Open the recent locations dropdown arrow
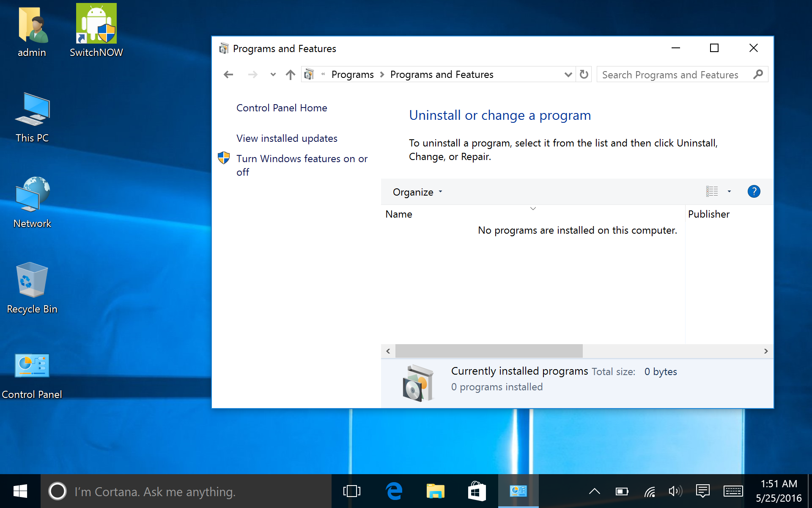Screen dimensions: 812x508 click(x=273, y=75)
